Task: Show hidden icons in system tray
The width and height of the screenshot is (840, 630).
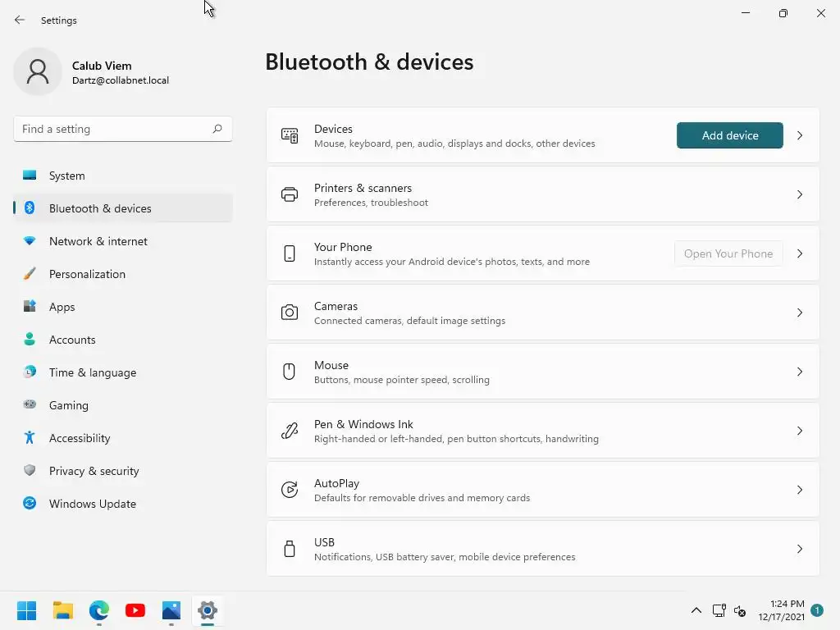Action: pyautogui.click(x=696, y=610)
